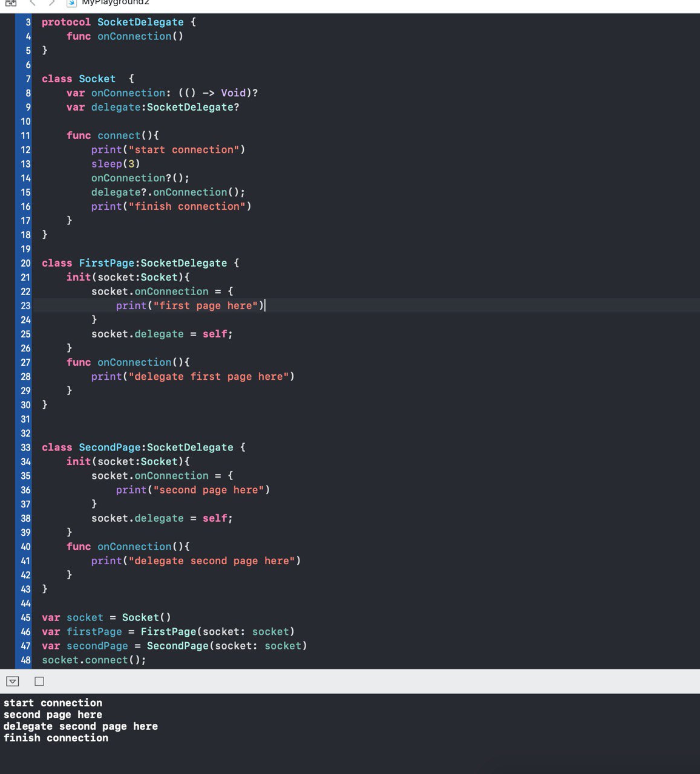The height and width of the screenshot is (774, 700).
Task: Open the MyPlayground2 jump bar item
Action: pyautogui.click(x=116, y=2)
